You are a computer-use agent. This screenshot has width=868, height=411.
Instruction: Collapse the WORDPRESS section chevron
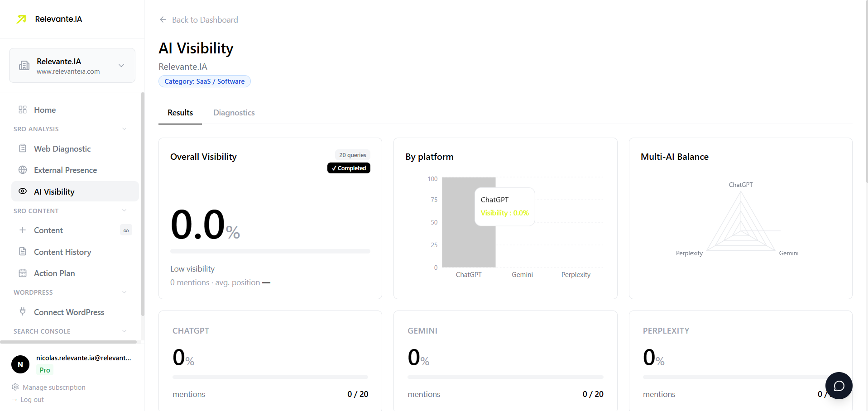click(125, 292)
